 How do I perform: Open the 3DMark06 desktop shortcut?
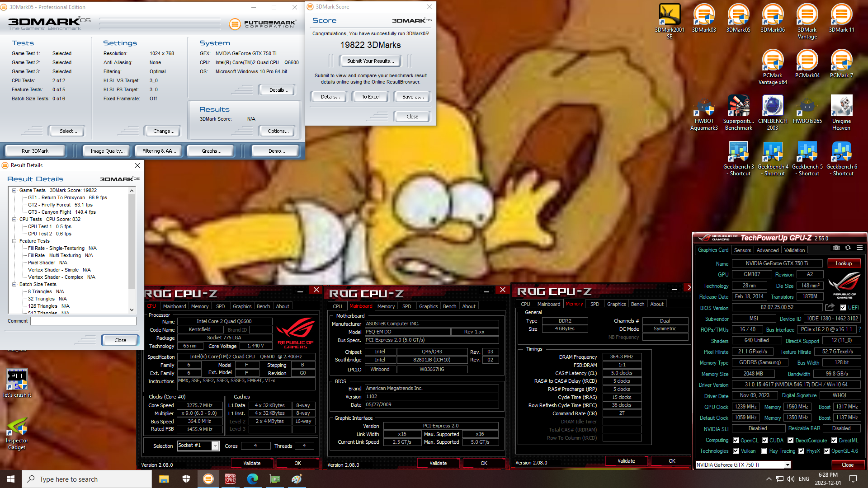point(773,19)
